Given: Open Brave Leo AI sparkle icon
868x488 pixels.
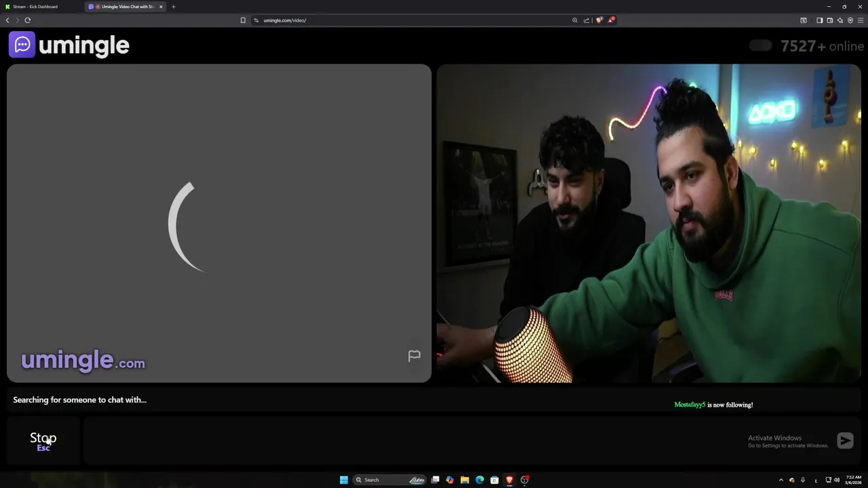Looking at the screenshot, I should pos(840,20).
